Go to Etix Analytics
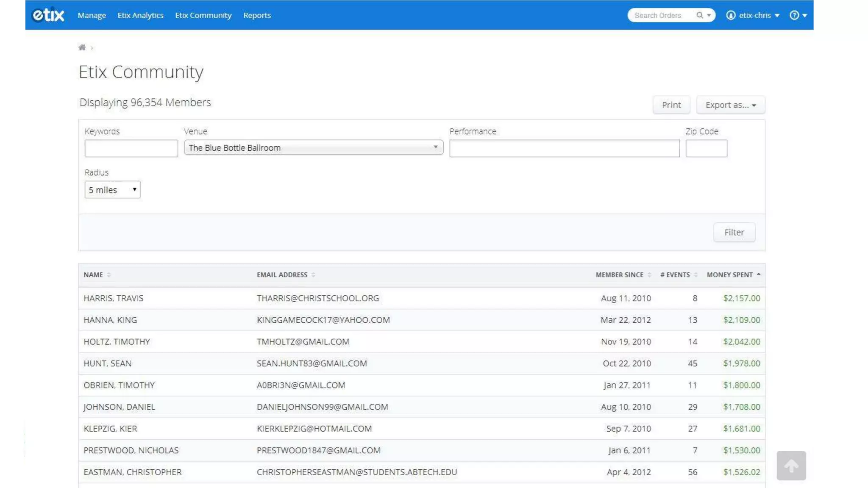 pos(140,15)
